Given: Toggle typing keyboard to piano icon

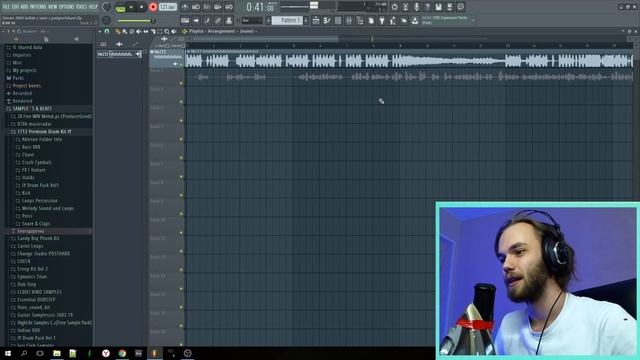Looking at the screenshot, I should tap(184, 20).
